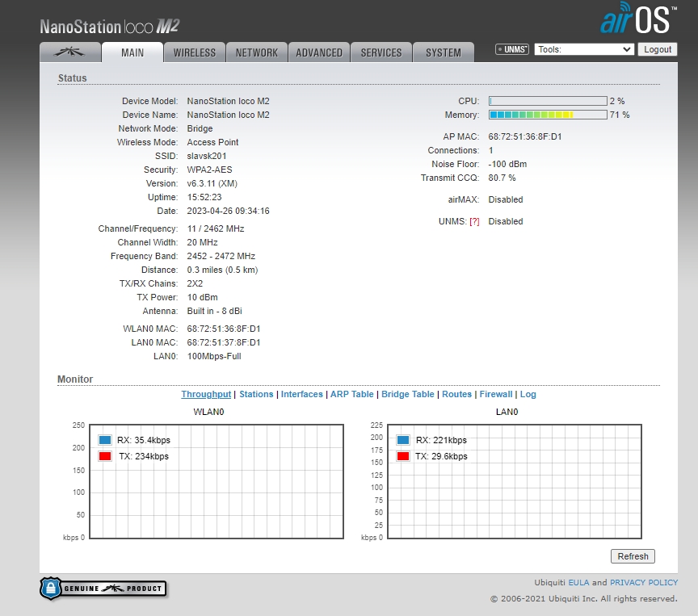Click the Antenna value Built in - 8 dBi

point(215,311)
